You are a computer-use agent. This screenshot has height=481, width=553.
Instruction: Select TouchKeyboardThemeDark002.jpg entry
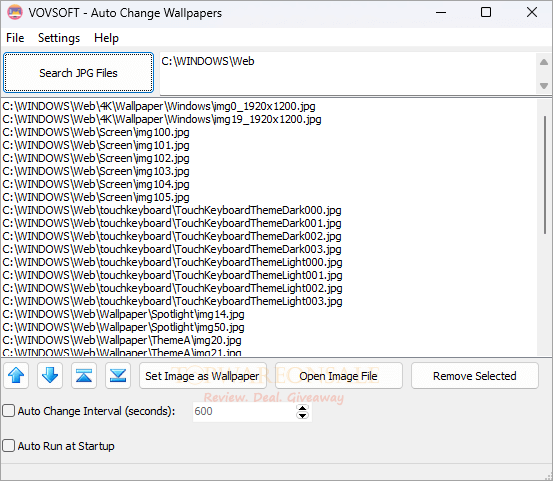[172, 236]
